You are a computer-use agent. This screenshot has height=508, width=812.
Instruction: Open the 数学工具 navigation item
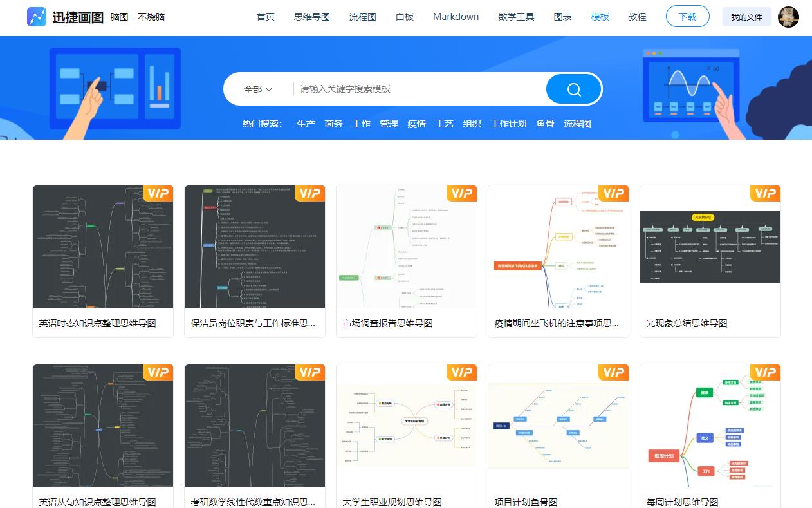click(x=516, y=17)
